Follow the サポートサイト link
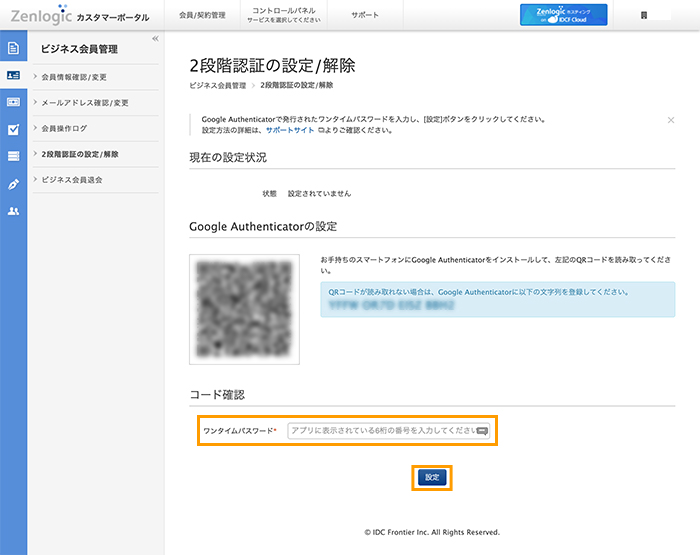This screenshot has width=700, height=555. point(289,130)
